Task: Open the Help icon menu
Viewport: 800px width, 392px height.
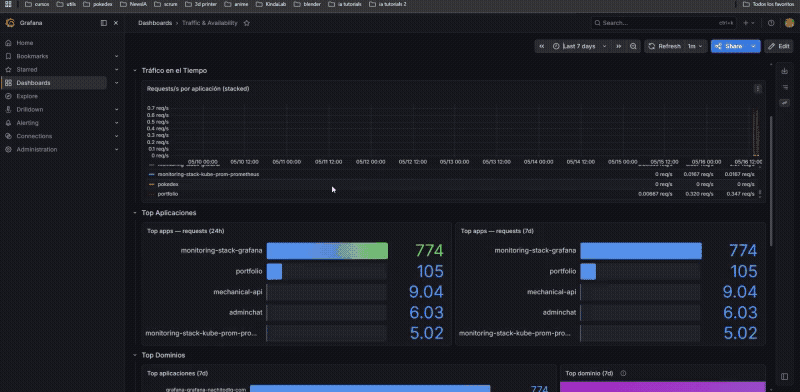Action: (771, 23)
